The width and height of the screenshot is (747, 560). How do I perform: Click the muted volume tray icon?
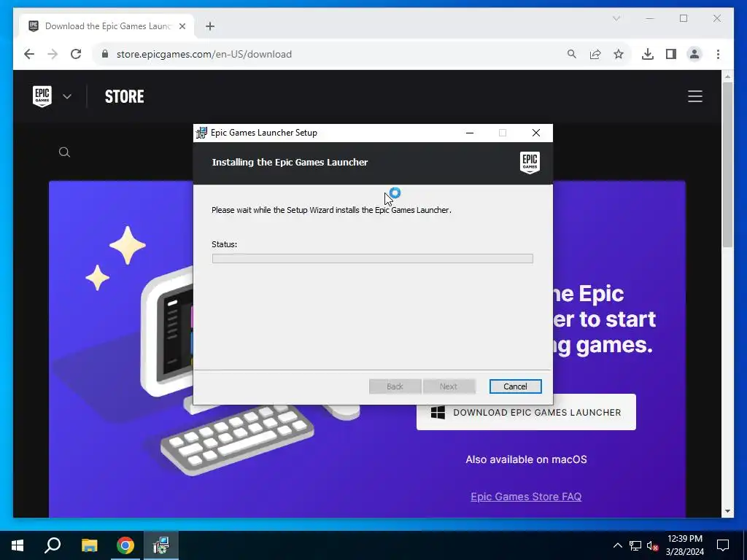653,545
